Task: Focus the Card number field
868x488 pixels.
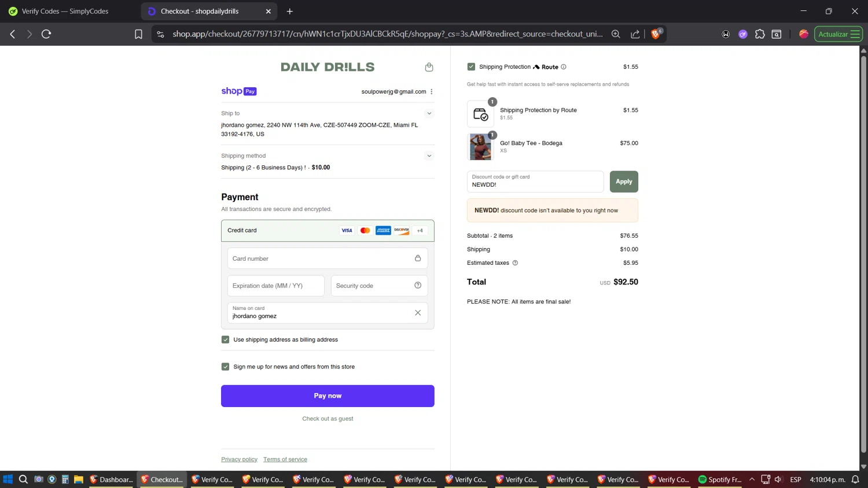Action: [328, 258]
